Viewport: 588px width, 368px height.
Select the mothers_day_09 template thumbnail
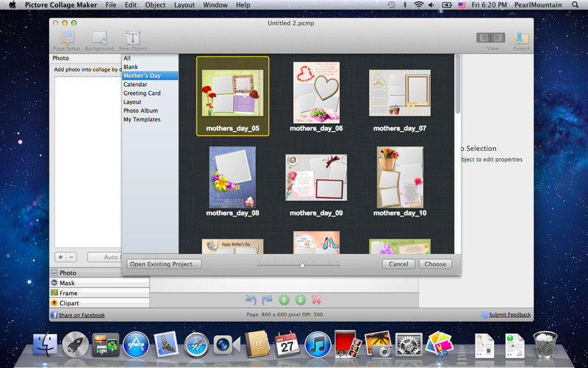[x=316, y=177]
